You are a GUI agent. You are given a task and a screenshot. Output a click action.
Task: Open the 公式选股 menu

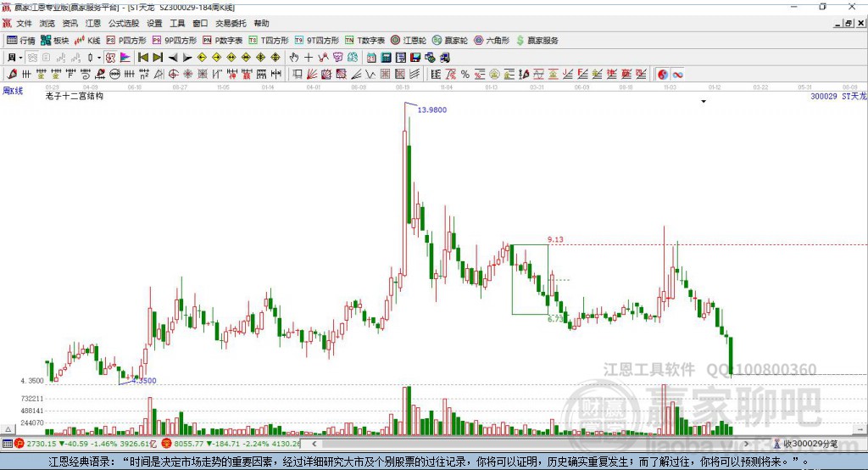tap(124, 23)
